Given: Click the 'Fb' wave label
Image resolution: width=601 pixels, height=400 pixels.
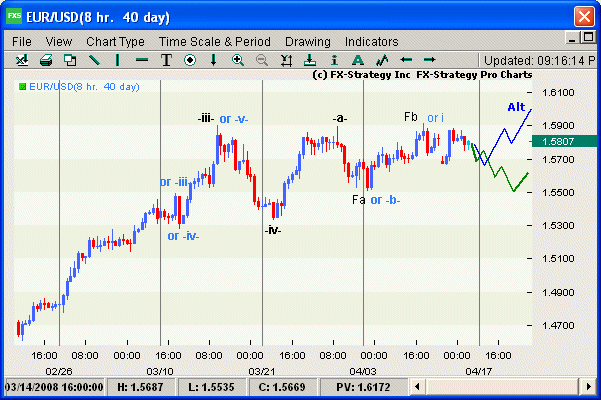Looking at the screenshot, I should [x=411, y=117].
